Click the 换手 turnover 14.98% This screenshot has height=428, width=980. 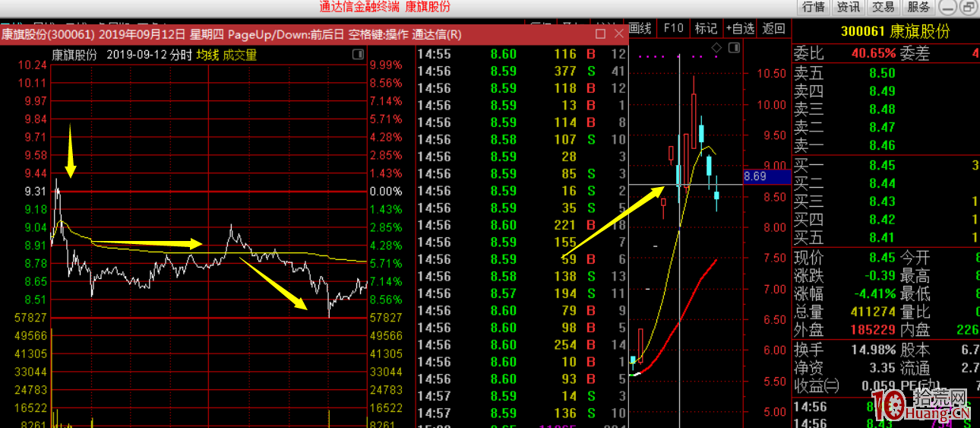[873, 350]
